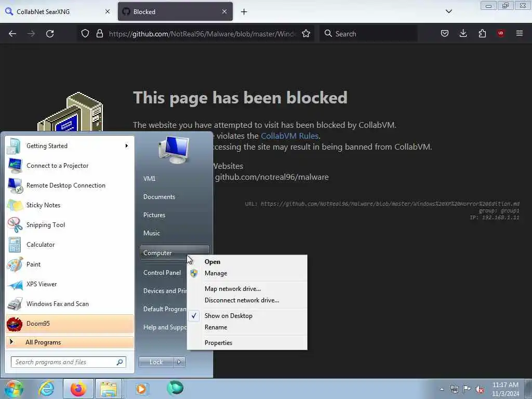Reload the blocked page
The height and width of the screenshot is (399, 532).
[50, 34]
